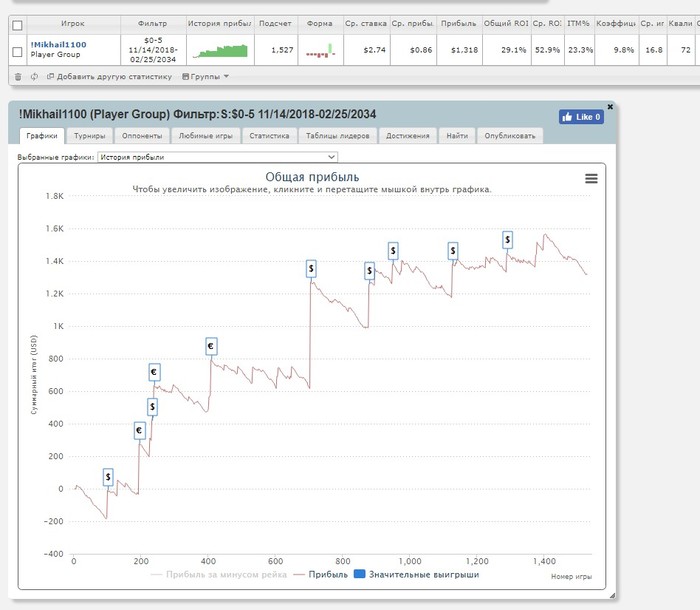Click the $ marker near game 1,290
700x610 pixels.
click(x=507, y=240)
